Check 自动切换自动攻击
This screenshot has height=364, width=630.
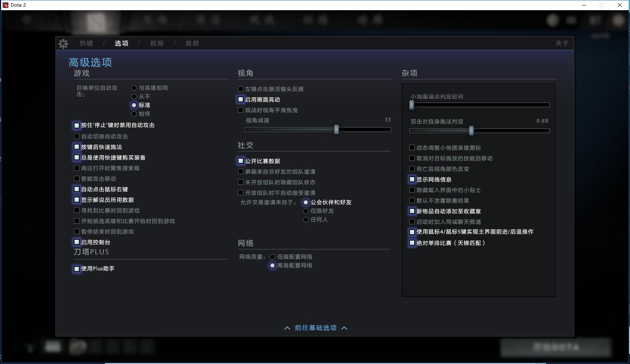point(76,136)
